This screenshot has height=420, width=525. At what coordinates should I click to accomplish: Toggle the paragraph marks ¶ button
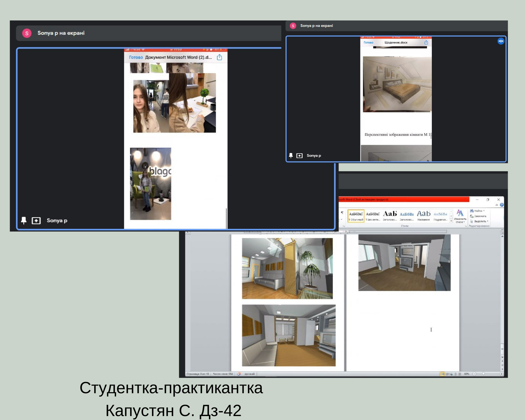pyautogui.click(x=342, y=213)
